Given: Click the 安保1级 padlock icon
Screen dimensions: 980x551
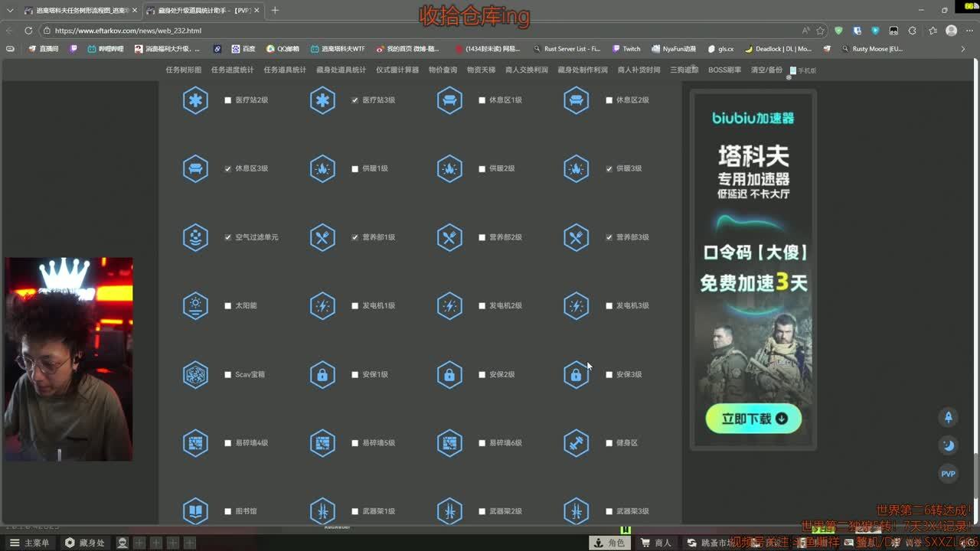Looking at the screenshot, I should (x=322, y=375).
